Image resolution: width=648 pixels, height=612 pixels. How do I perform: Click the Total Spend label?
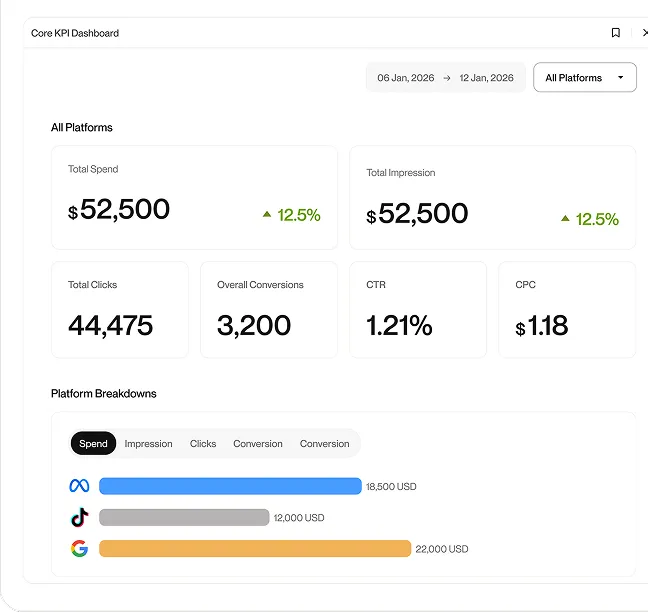point(93,169)
